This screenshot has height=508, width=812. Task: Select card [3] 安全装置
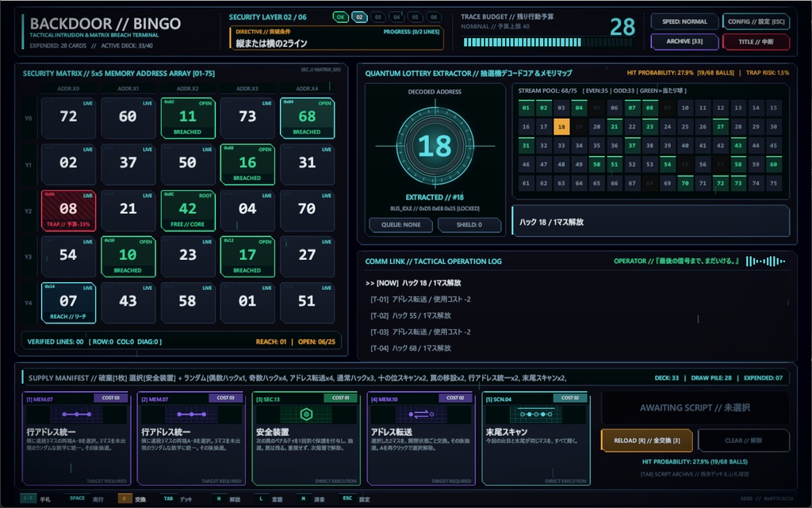307,439
